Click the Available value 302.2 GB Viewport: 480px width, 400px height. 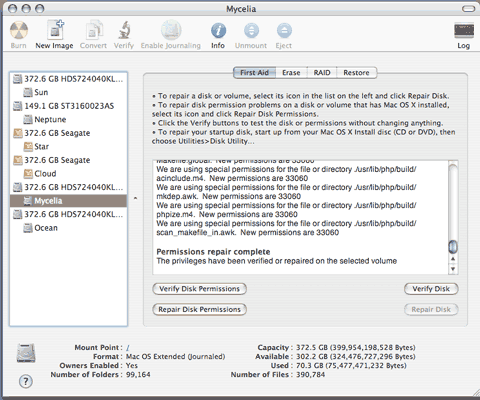[x=356, y=357]
